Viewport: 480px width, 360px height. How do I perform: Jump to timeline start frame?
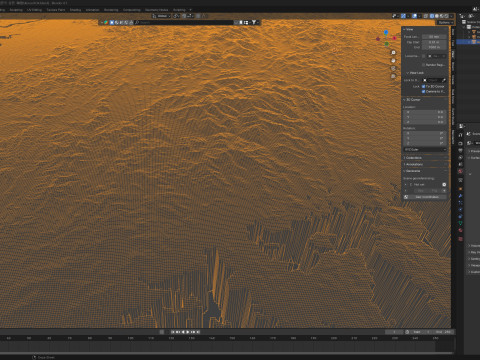pos(173,332)
